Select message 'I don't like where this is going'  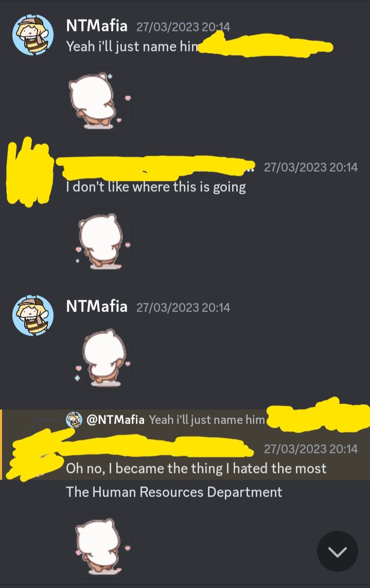(x=156, y=187)
